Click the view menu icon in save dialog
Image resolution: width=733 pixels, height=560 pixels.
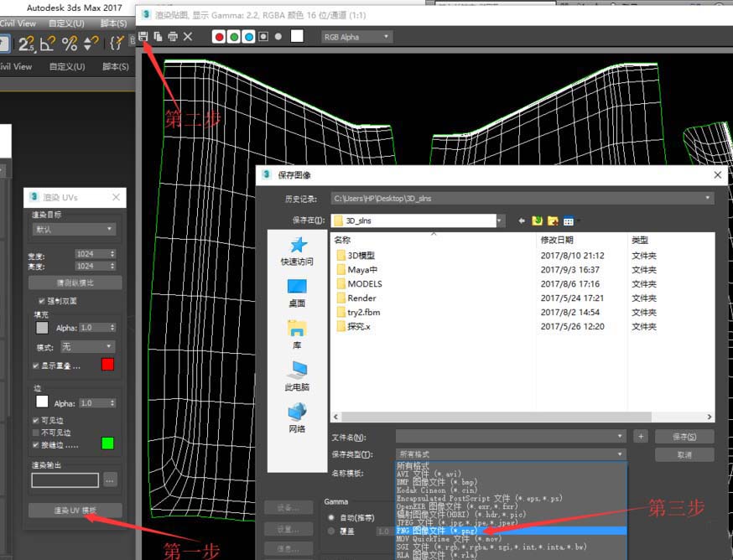(569, 221)
